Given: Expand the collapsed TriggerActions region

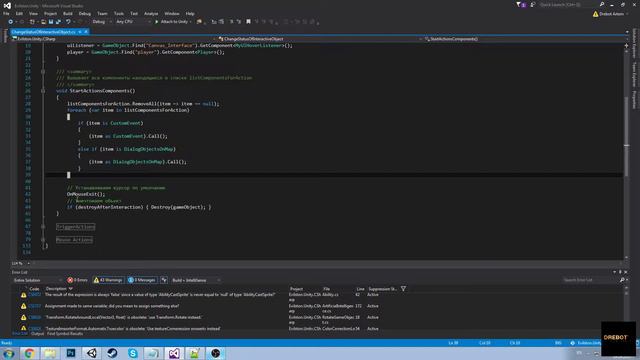Looking at the screenshot, I should coord(43,227).
